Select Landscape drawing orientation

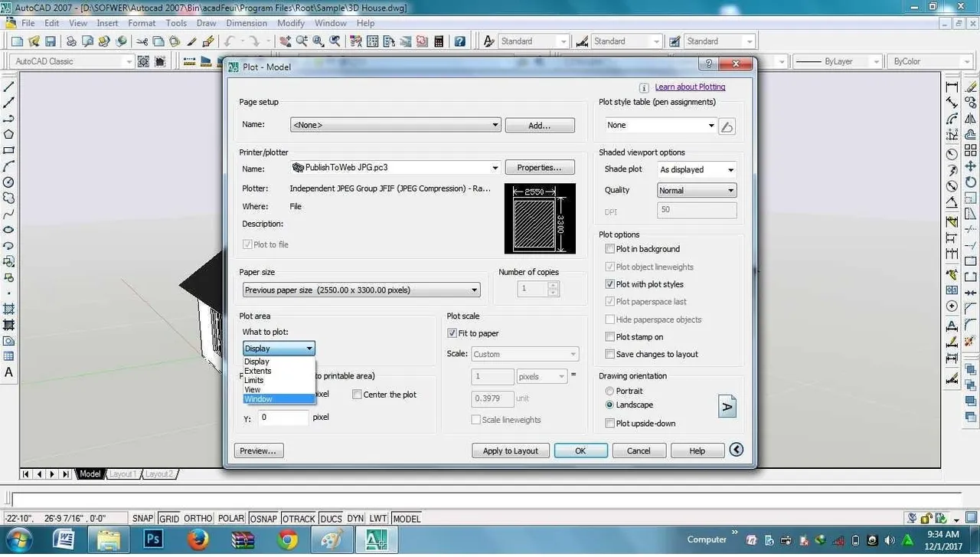click(x=609, y=405)
